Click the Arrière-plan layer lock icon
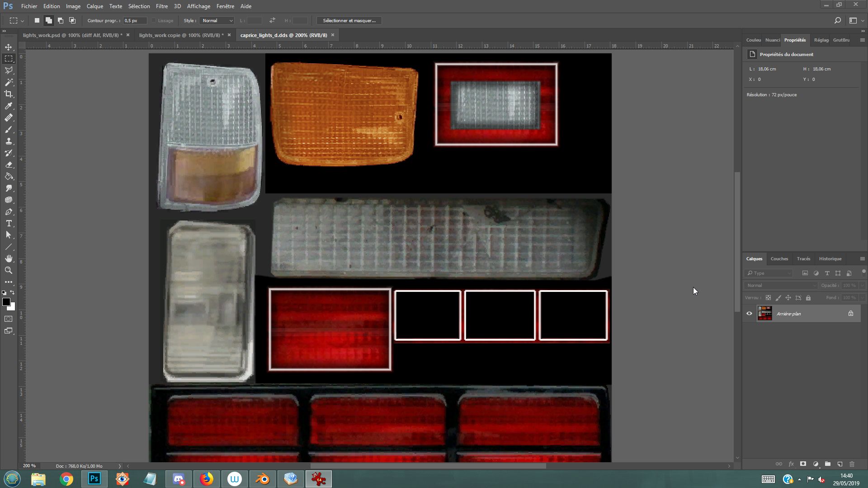 850,314
